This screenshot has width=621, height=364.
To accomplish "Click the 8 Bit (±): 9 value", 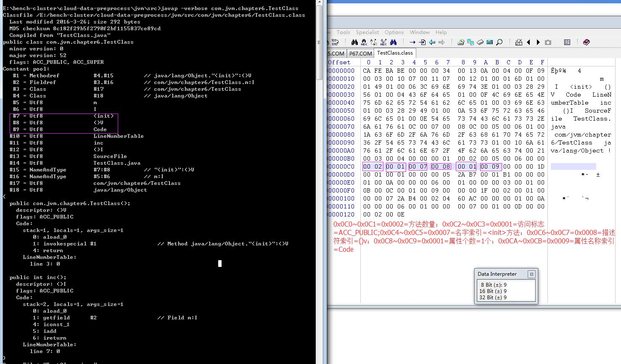I will click(x=494, y=285).
